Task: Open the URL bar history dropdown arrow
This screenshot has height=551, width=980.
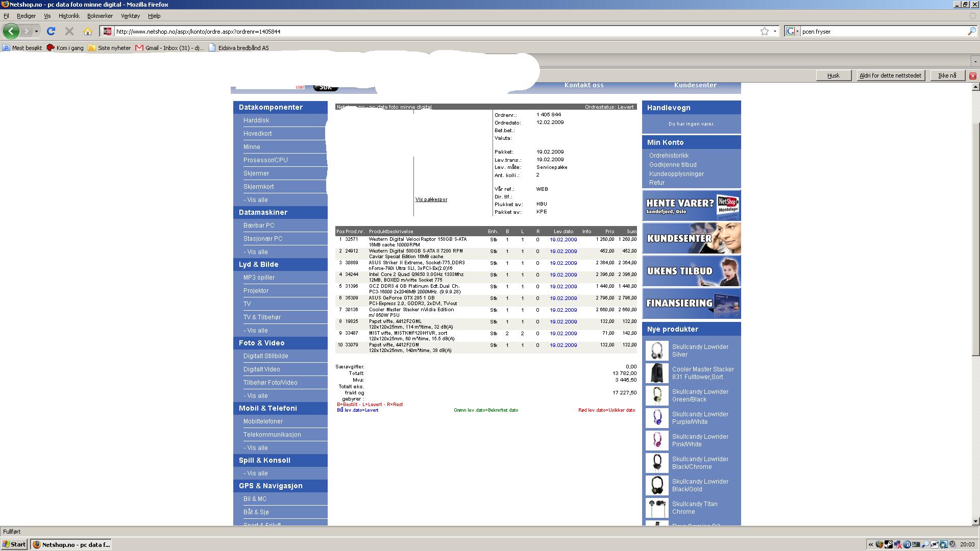Action: click(x=775, y=31)
